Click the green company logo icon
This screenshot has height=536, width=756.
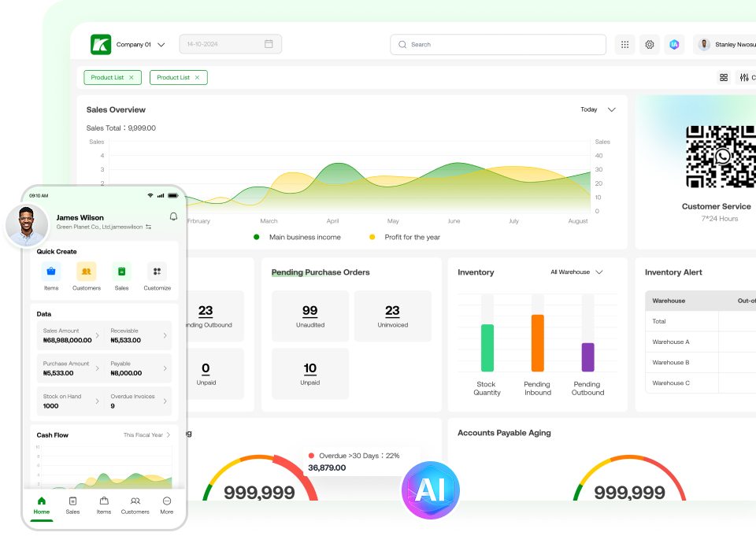(x=101, y=44)
